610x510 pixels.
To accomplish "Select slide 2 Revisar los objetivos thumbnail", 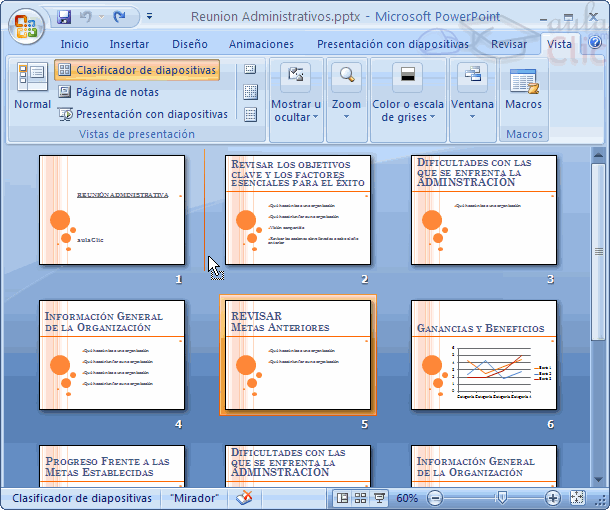I will (298, 210).
